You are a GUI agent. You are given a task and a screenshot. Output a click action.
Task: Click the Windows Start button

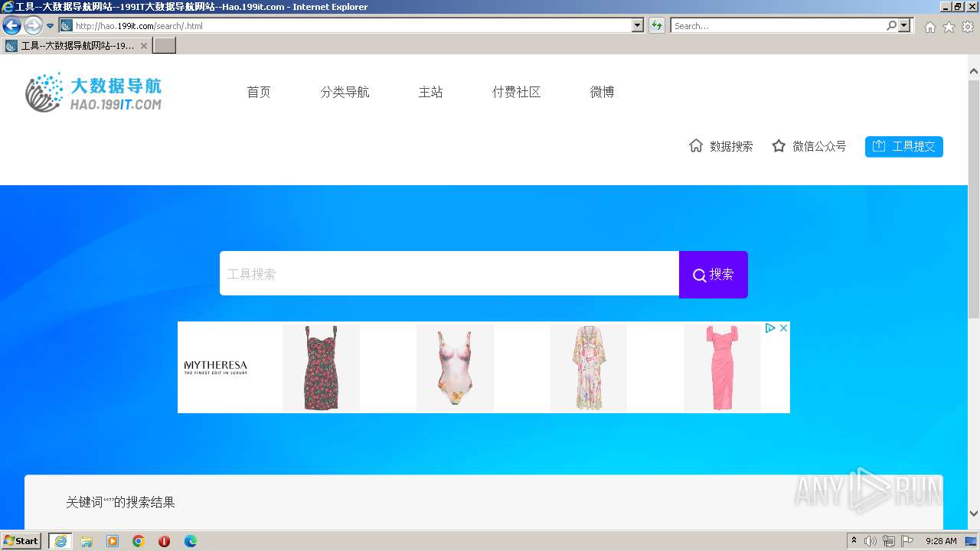point(21,540)
